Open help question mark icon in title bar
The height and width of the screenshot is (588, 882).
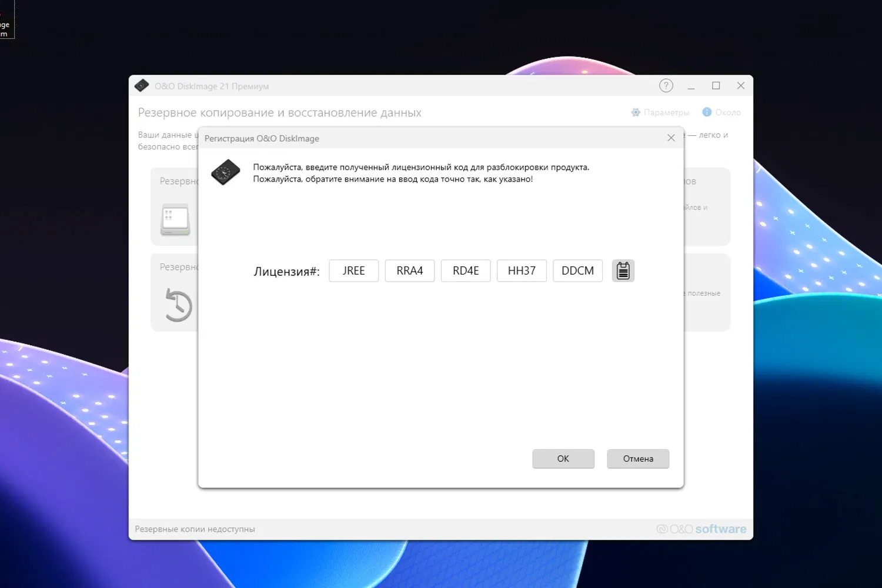click(x=666, y=86)
